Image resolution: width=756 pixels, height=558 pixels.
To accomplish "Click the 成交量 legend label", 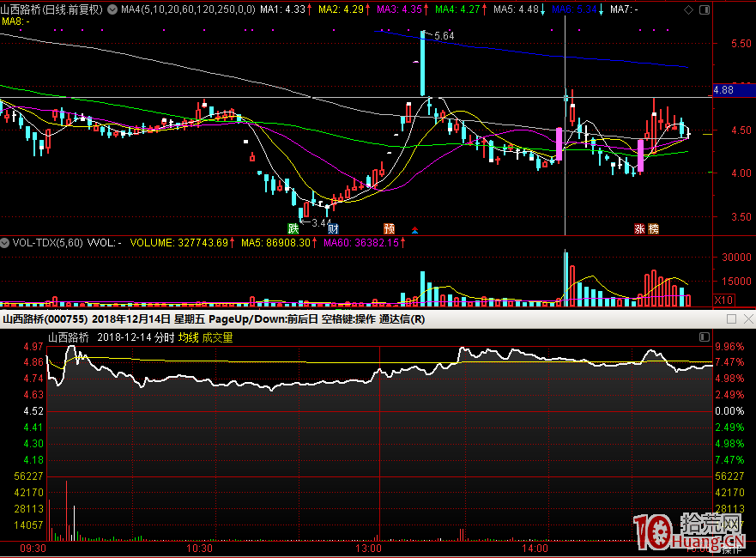I will 217,337.
